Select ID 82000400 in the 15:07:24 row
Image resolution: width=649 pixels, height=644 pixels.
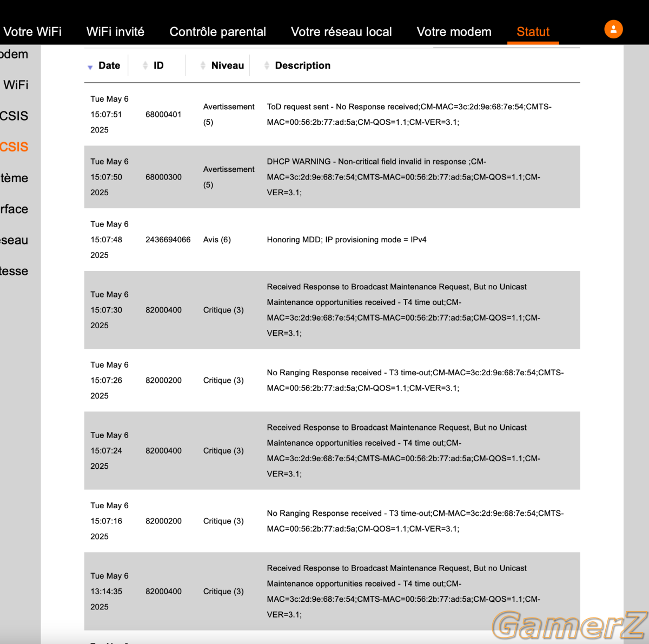[163, 450]
